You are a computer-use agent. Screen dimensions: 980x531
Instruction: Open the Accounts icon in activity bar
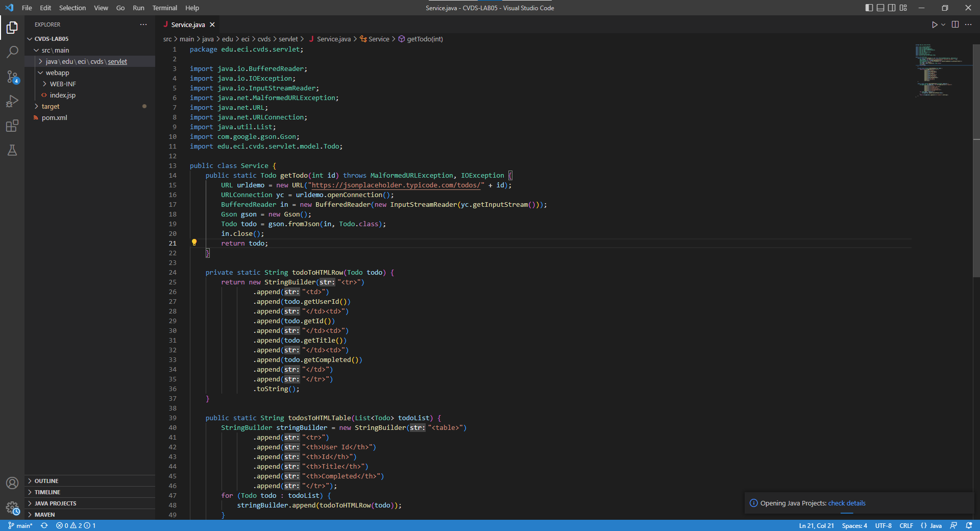[12, 483]
